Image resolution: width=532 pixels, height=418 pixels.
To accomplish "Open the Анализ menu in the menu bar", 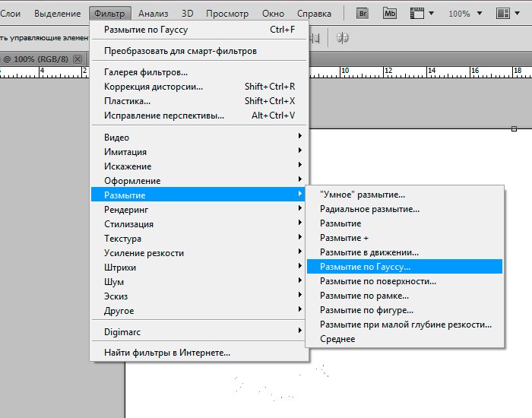I will pos(153,14).
